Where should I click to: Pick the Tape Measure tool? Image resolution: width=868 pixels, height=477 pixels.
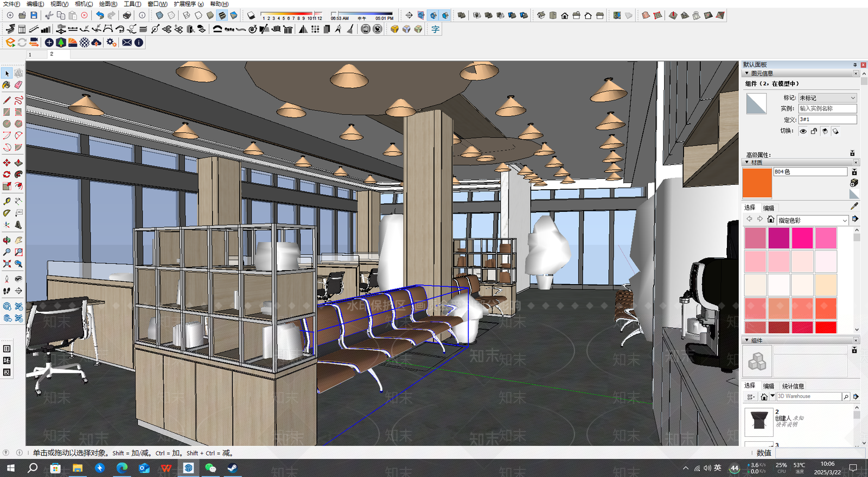(7, 201)
